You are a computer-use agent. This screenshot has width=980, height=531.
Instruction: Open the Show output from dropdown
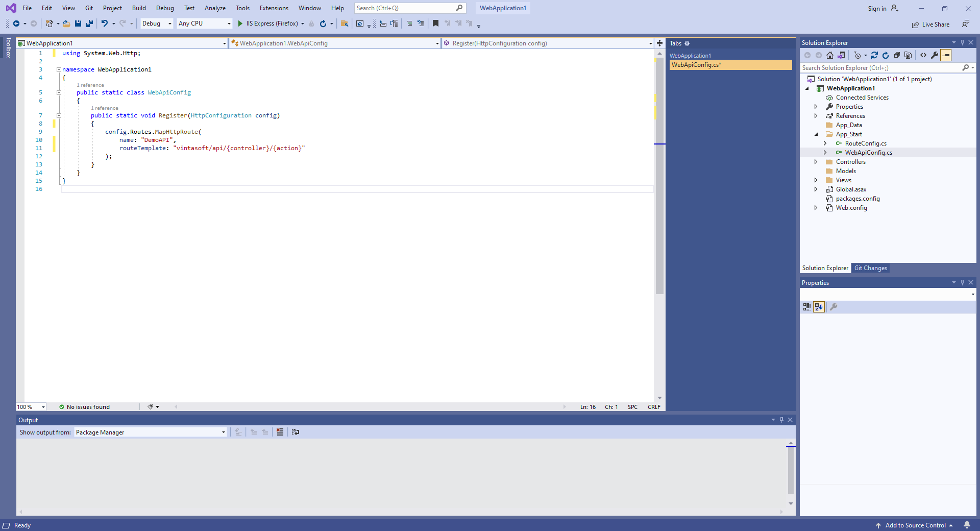pyautogui.click(x=150, y=432)
